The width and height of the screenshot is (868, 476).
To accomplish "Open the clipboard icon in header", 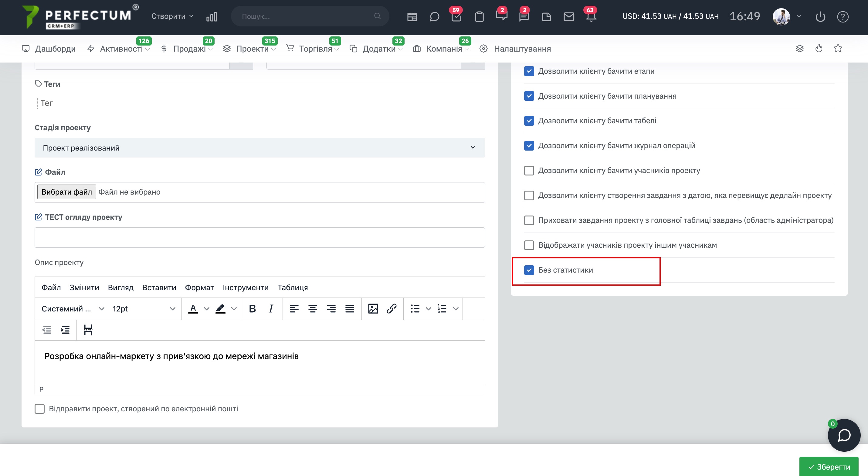I will (479, 16).
